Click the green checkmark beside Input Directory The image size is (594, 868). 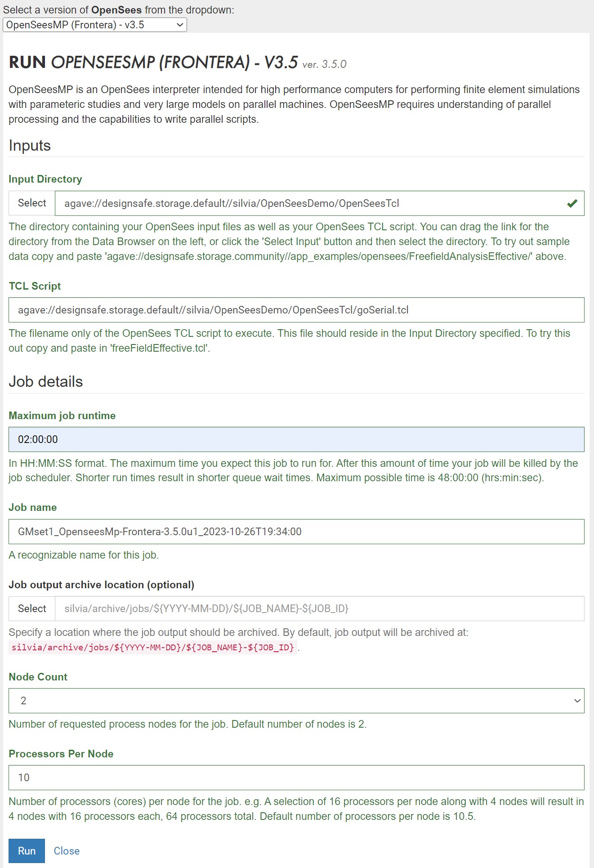[572, 203]
